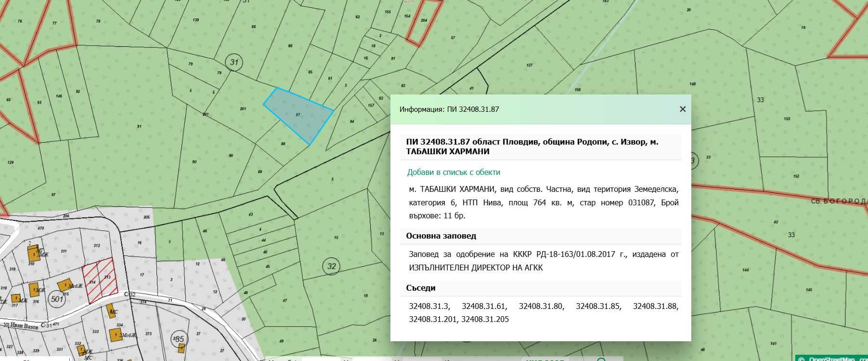Viewport: 868px width, 361px height.
Task: Click the orange building in parcel 334
Action: (x=115, y=334)
